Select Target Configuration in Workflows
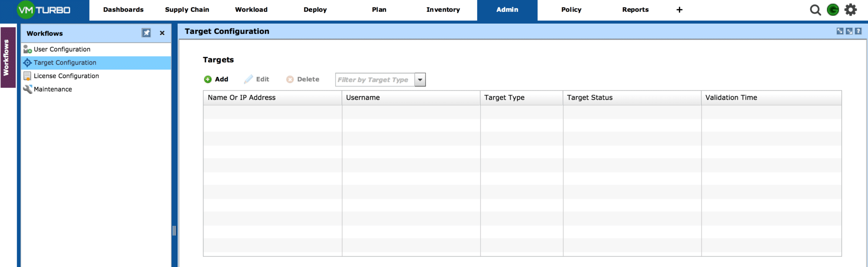 [65, 62]
